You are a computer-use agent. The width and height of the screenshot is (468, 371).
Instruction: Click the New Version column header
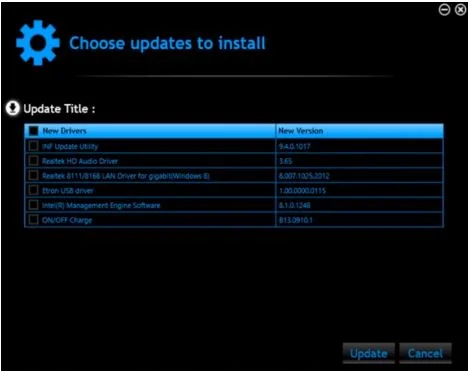(x=360, y=131)
